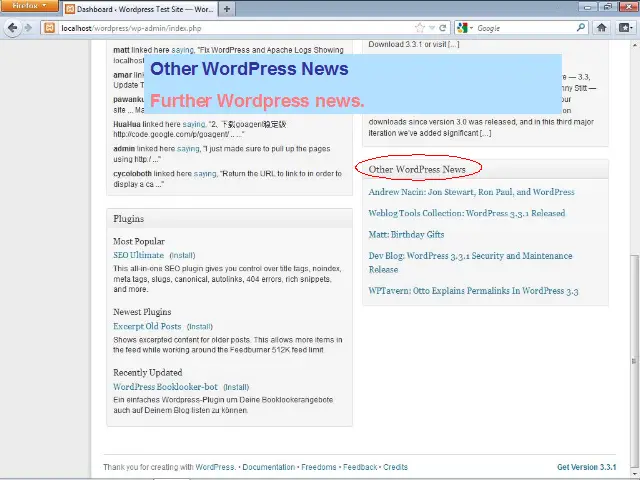This screenshot has height=480, width=640.
Task: Open Dev Blog 3.3.1 Security and Maintenance Release
Action: (470, 262)
